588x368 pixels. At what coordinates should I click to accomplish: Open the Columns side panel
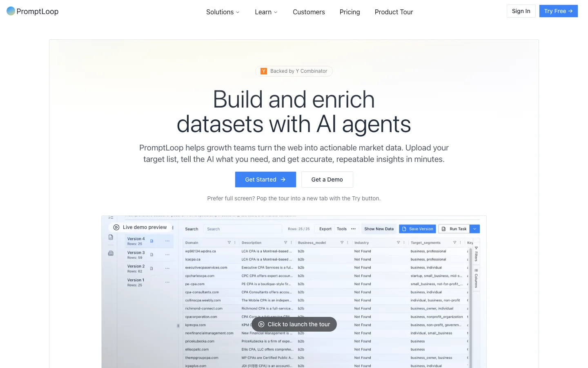(x=476, y=278)
